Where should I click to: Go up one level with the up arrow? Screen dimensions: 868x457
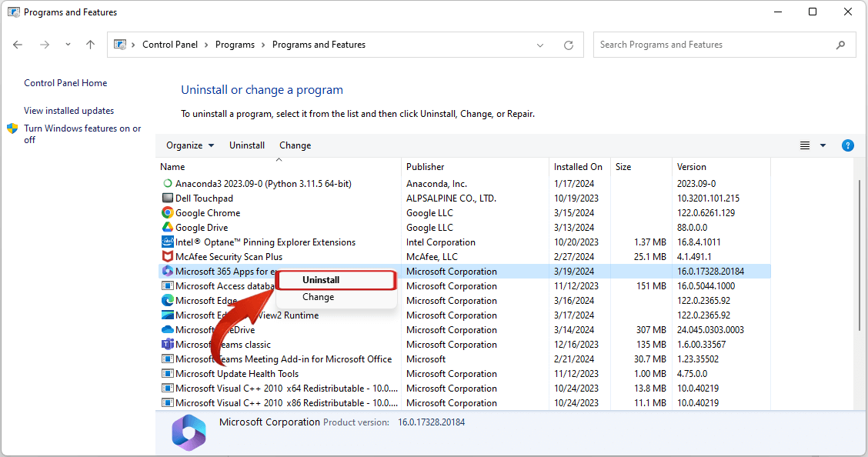(89, 45)
